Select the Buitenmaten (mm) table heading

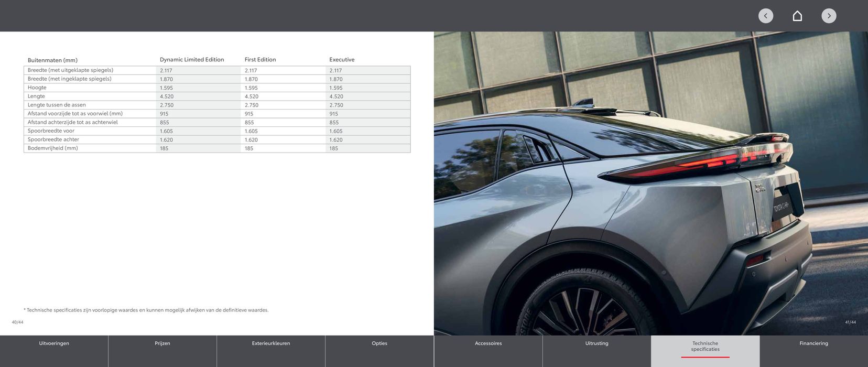[52, 60]
